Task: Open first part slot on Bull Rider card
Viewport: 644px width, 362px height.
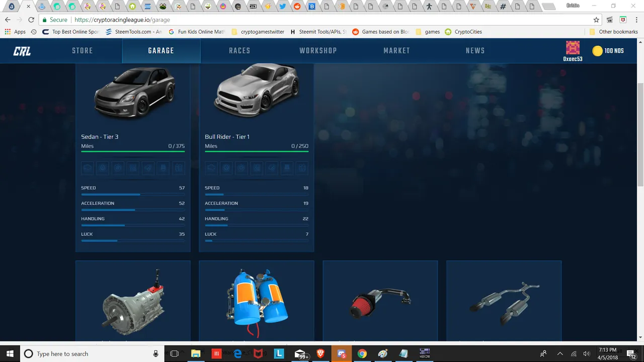Action: [211, 168]
